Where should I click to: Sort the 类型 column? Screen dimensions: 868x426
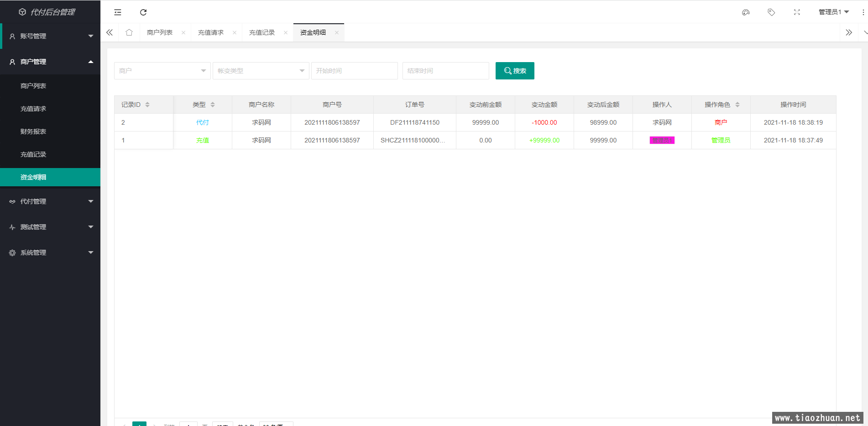(x=213, y=105)
